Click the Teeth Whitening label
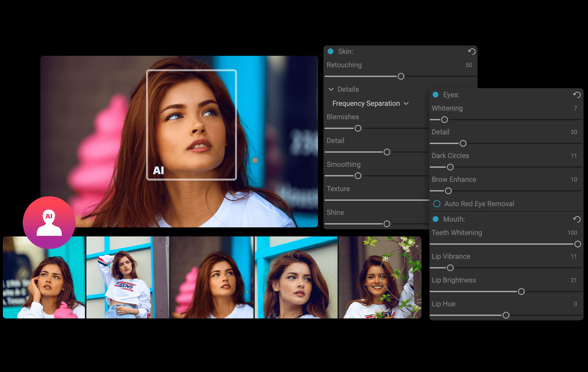This screenshot has width=588, height=372. [x=457, y=232]
